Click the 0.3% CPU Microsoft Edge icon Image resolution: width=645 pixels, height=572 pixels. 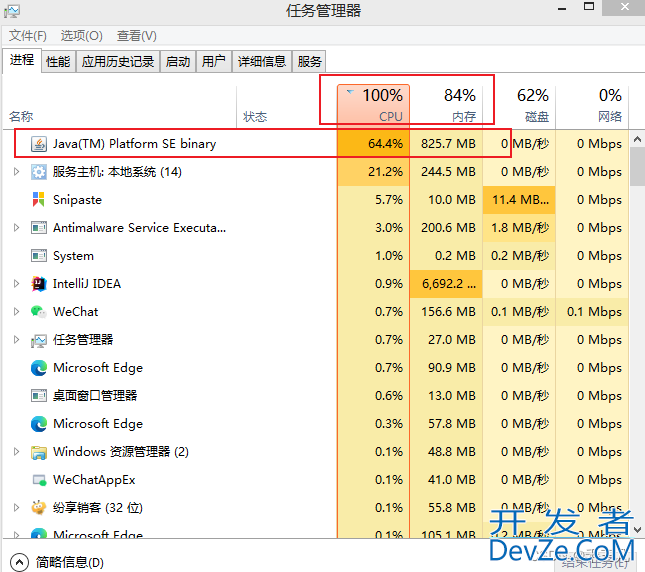tap(39, 424)
